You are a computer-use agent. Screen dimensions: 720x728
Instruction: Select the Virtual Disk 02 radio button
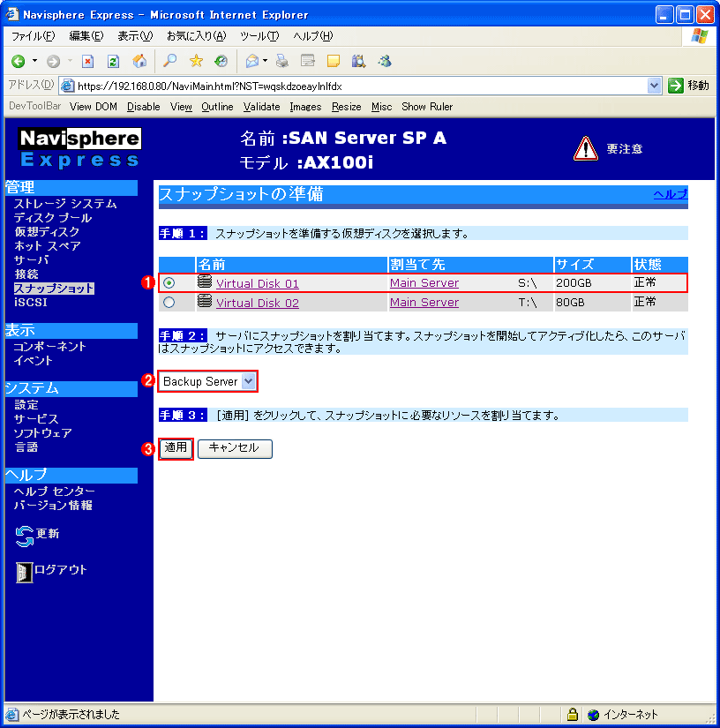(x=169, y=303)
